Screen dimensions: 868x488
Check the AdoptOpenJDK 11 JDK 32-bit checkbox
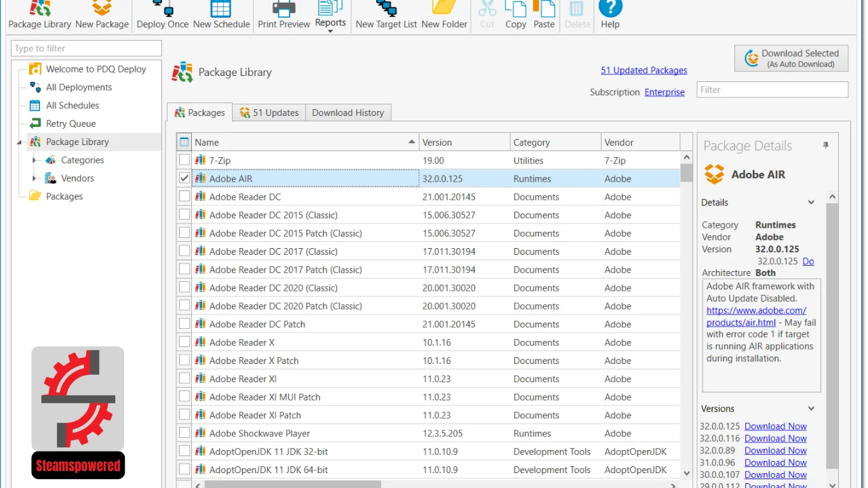click(184, 451)
